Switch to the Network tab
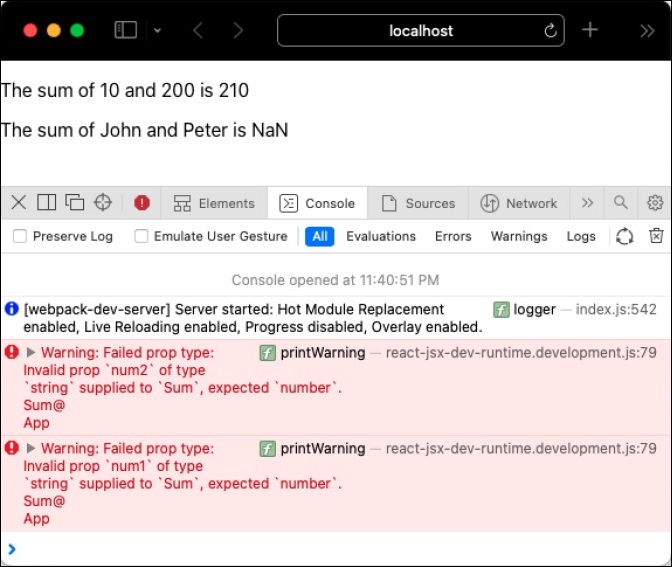The height and width of the screenshot is (567, 672). (x=519, y=203)
